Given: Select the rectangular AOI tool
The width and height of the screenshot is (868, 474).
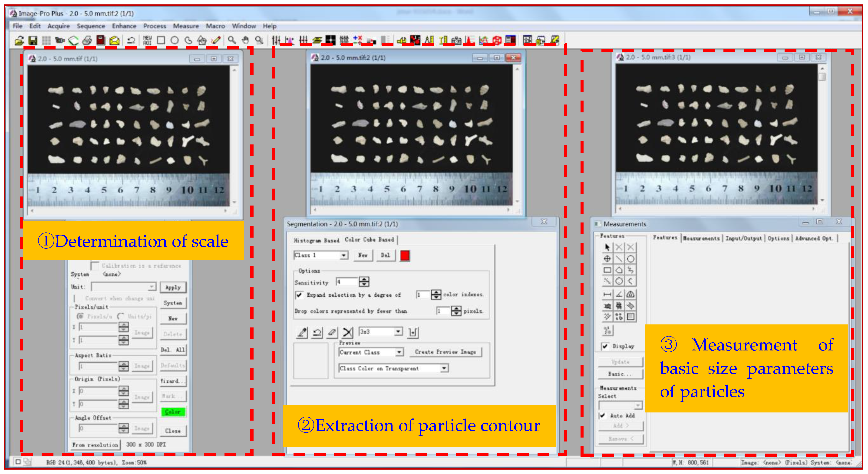Looking at the screenshot, I should pos(161,40).
